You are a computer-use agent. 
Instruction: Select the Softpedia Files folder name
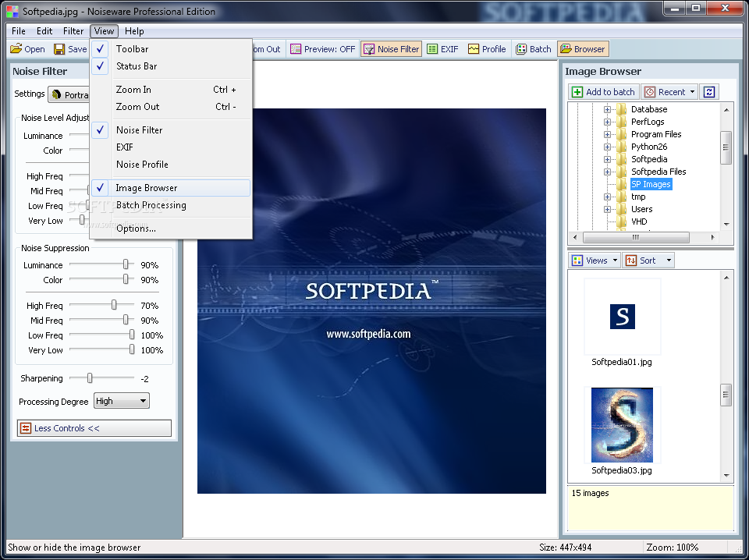coord(658,172)
